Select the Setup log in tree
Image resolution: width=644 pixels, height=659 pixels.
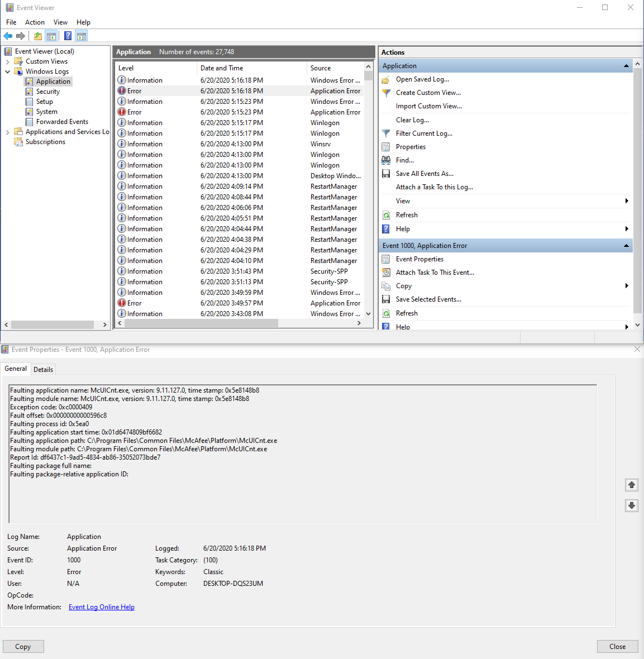coord(44,102)
